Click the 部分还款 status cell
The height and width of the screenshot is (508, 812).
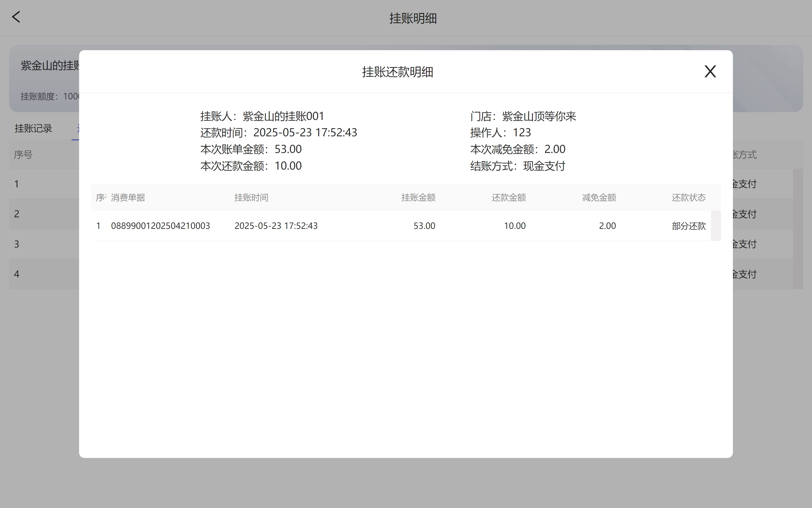click(x=689, y=226)
